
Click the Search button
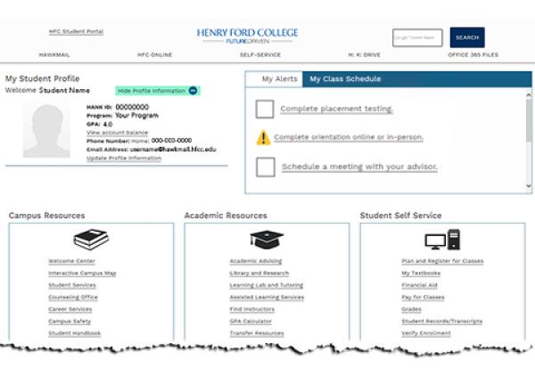[x=467, y=37]
